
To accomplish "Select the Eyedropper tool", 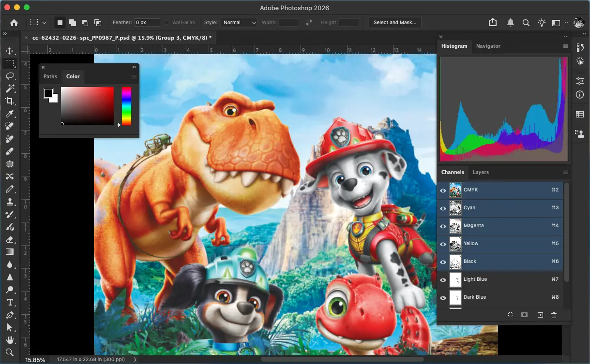I will (10, 114).
